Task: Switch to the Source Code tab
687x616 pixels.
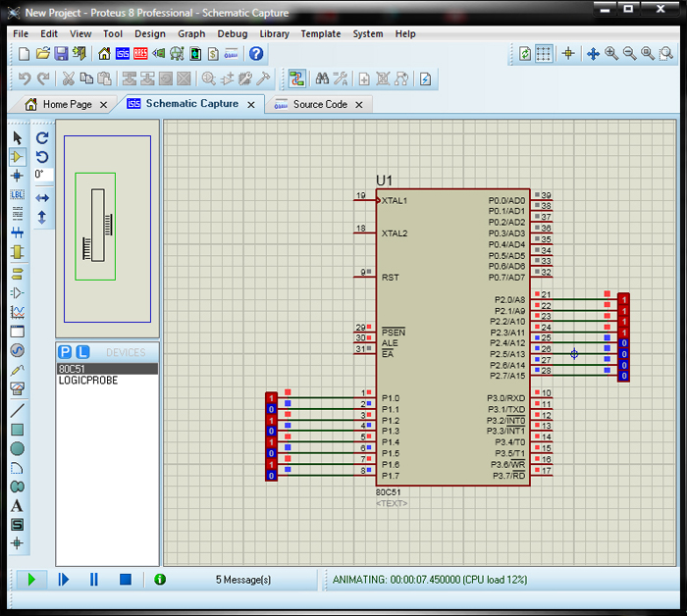Action: click(x=320, y=104)
